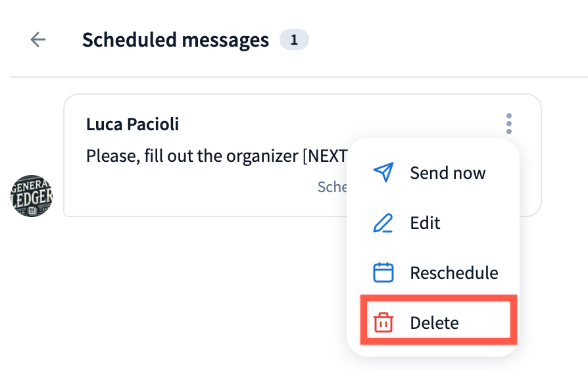The image size is (588, 371).
Task: Click the Luca Pacioli sender name
Action: tap(132, 124)
